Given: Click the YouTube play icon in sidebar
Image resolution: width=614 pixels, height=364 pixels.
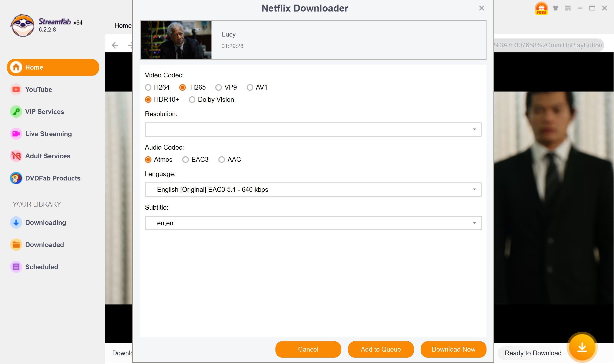Looking at the screenshot, I should click(16, 90).
